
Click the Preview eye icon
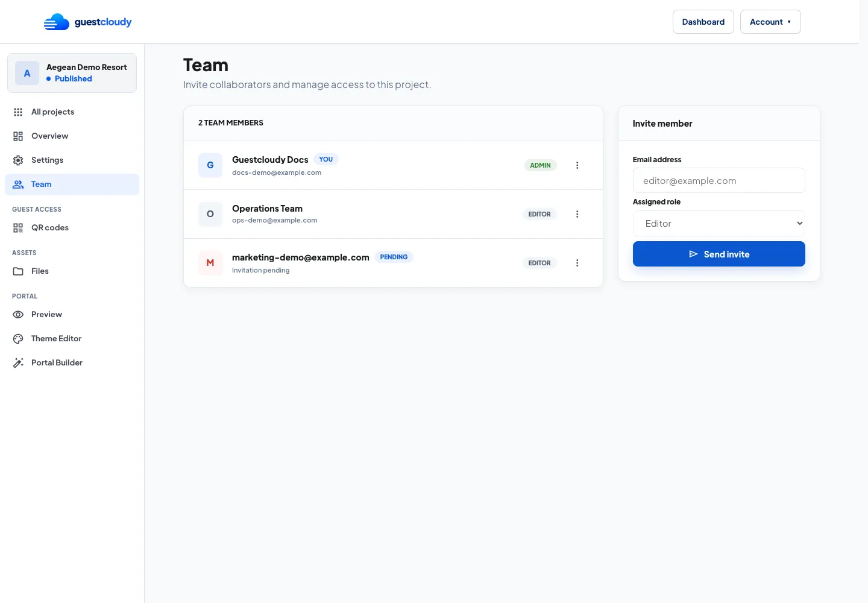[x=18, y=315]
